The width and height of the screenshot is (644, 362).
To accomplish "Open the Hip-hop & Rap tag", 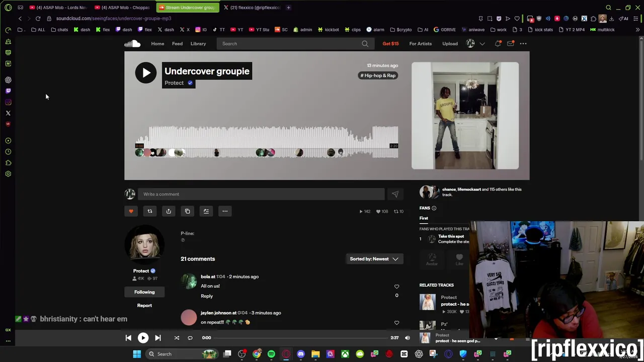I will 378,75.
